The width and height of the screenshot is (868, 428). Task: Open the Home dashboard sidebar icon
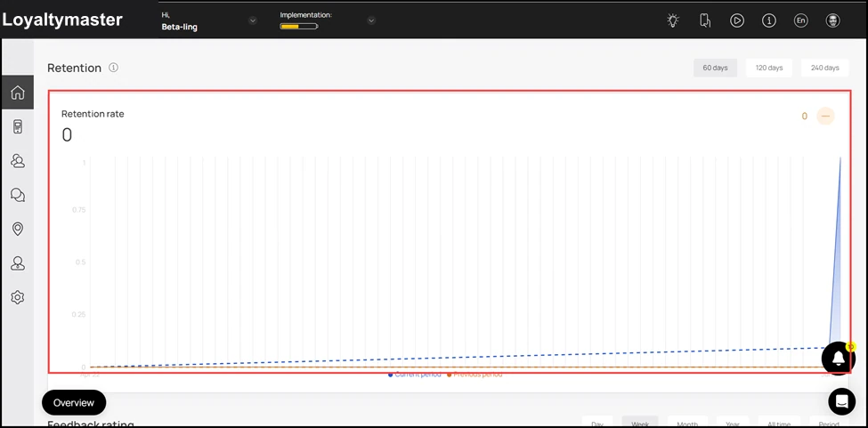point(17,93)
